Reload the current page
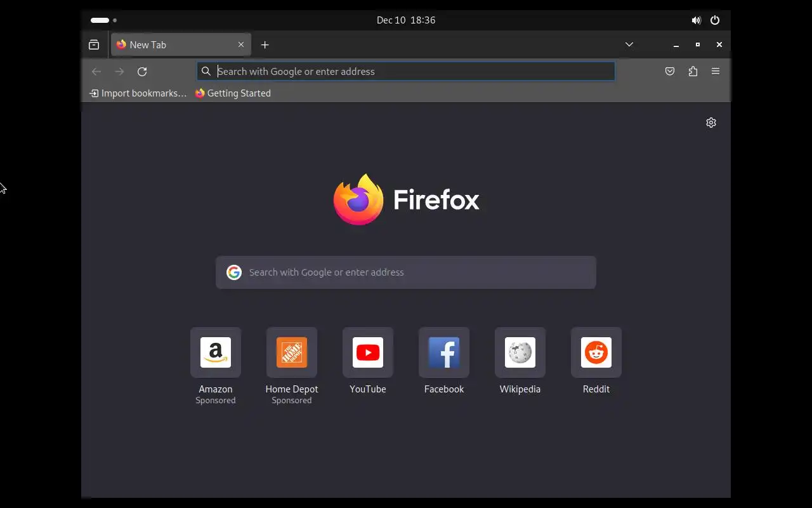 click(x=142, y=71)
